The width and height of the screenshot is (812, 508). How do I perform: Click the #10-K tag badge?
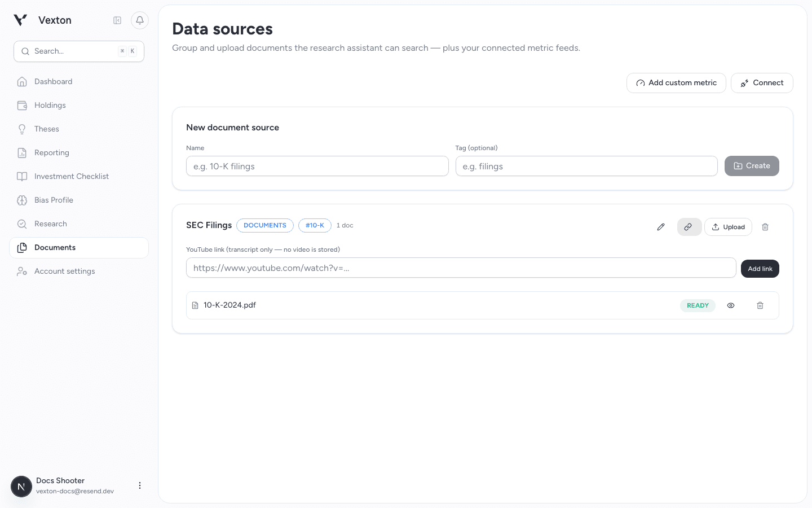tap(315, 225)
